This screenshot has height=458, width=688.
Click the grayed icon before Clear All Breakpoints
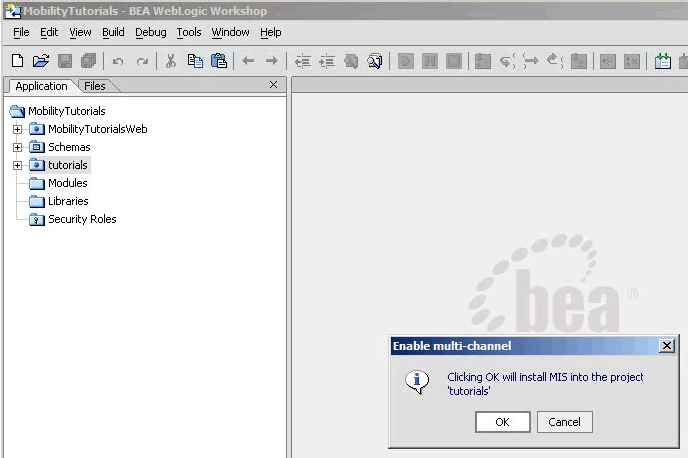pyautogui.click(x=608, y=61)
